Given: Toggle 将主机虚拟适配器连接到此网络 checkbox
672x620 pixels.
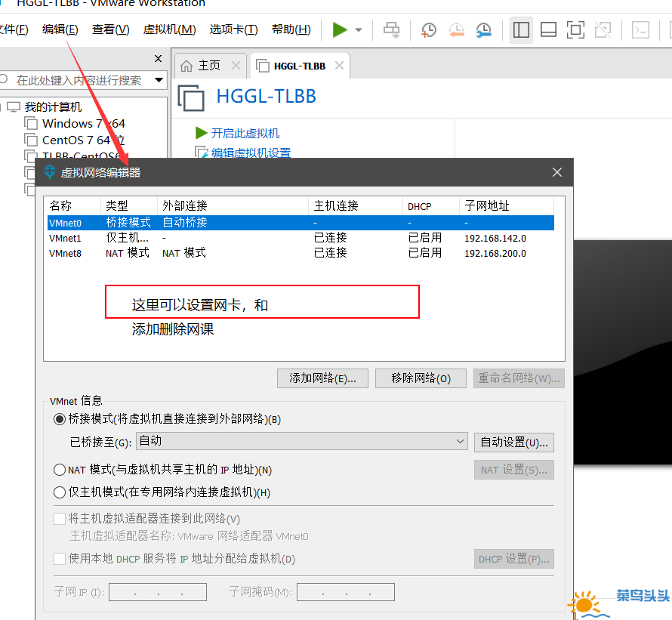Looking at the screenshot, I should tap(60, 519).
